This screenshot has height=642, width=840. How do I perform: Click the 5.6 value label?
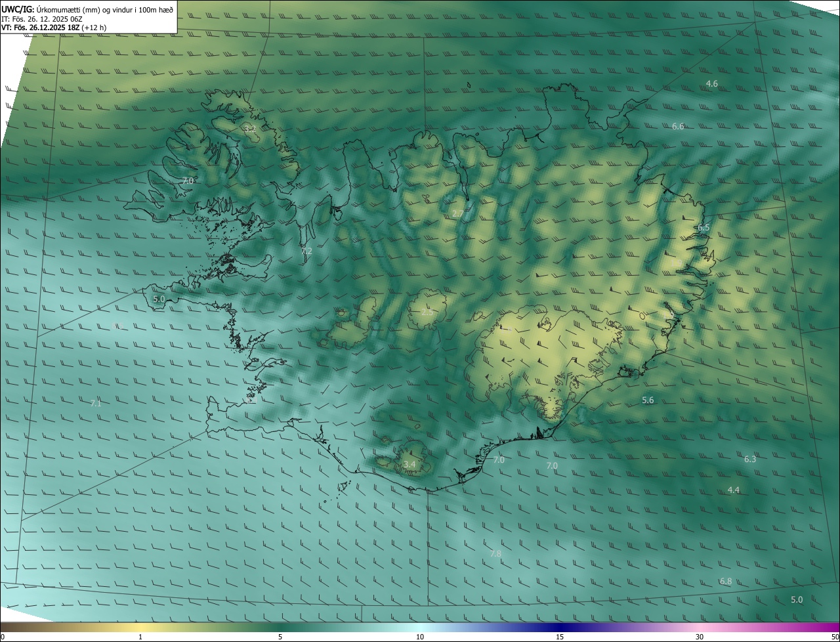coord(648,400)
